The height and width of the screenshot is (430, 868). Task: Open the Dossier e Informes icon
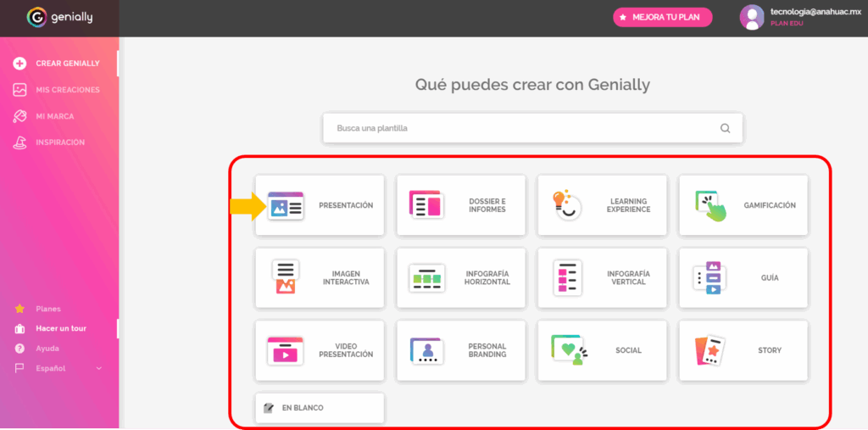click(x=426, y=205)
